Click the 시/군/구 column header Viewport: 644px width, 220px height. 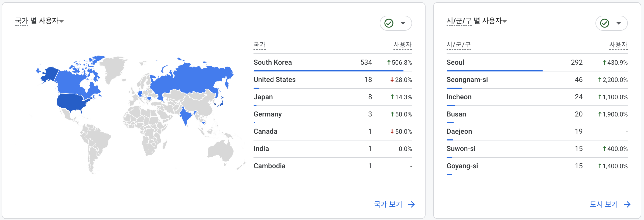point(459,45)
